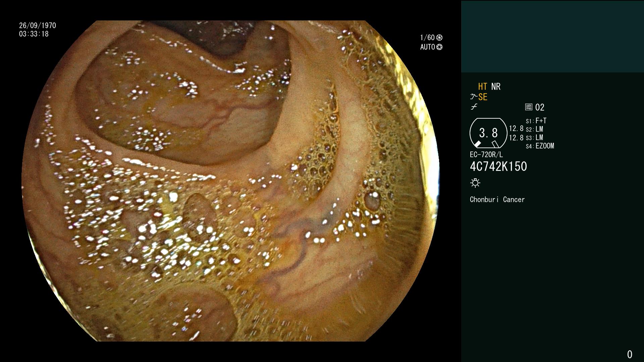Click the iris icon beside AUTO
Viewport: 644px width, 362px height.
pyautogui.click(x=439, y=47)
